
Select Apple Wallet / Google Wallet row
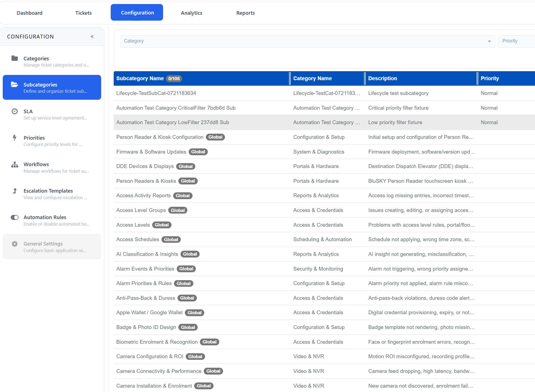pyautogui.click(x=324, y=313)
